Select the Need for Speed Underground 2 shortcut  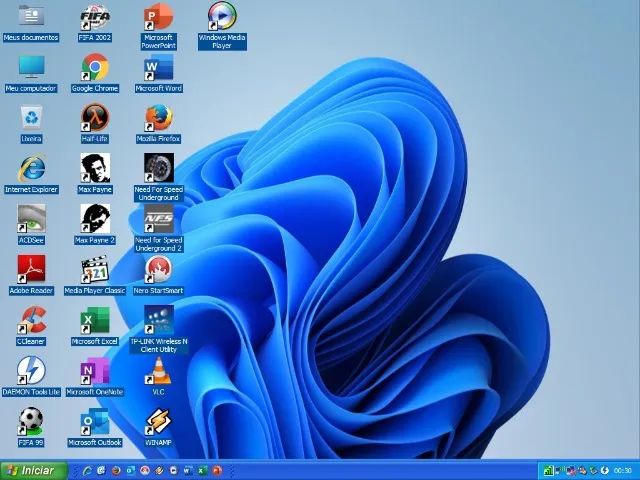coord(159,229)
